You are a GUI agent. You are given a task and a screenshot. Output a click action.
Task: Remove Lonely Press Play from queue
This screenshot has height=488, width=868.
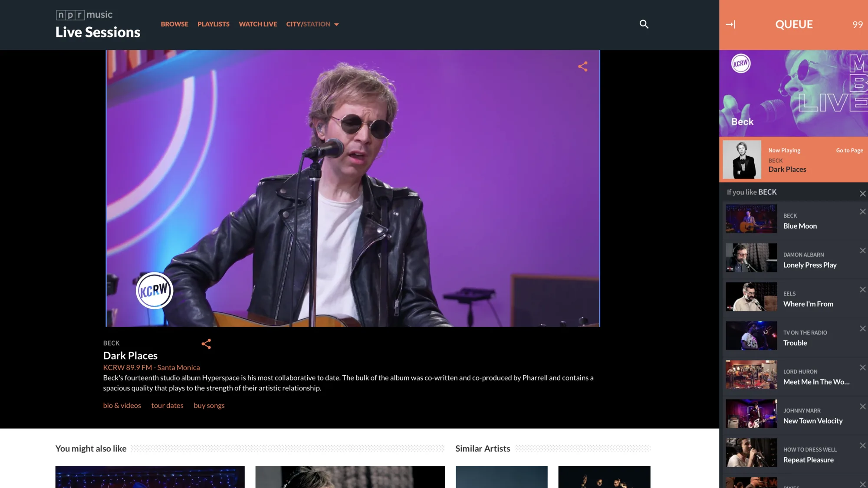863,251
